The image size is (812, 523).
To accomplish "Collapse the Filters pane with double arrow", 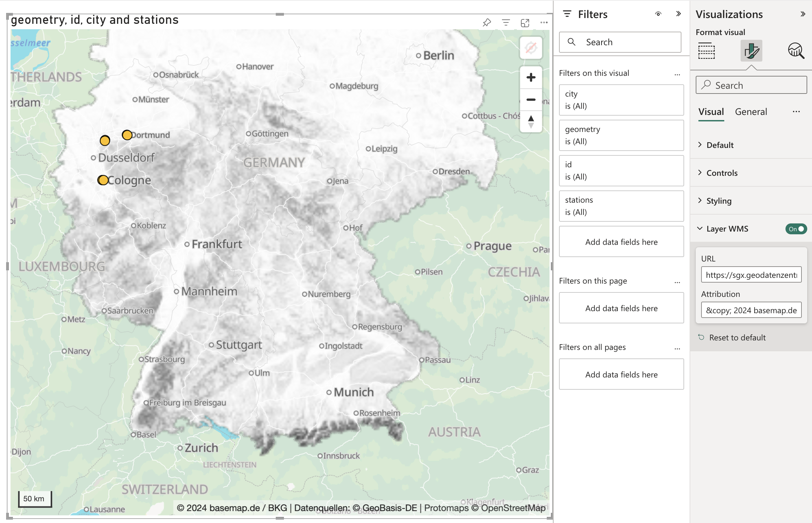I will (x=679, y=14).
